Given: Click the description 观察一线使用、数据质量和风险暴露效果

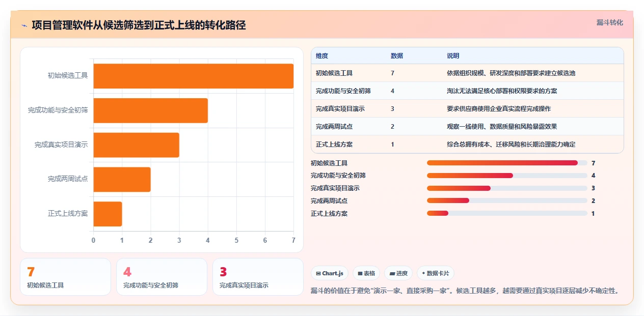Looking at the screenshot, I should pyautogui.click(x=502, y=127).
